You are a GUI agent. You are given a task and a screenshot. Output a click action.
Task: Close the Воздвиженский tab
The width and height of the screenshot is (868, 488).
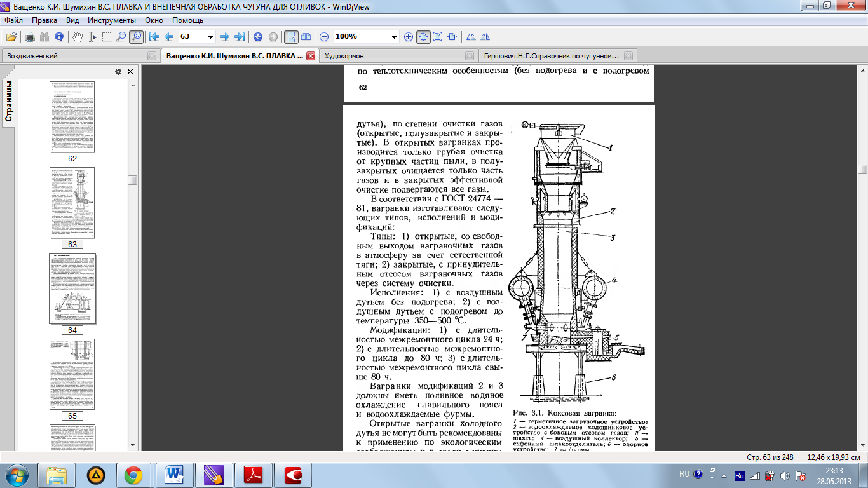coord(152,56)
